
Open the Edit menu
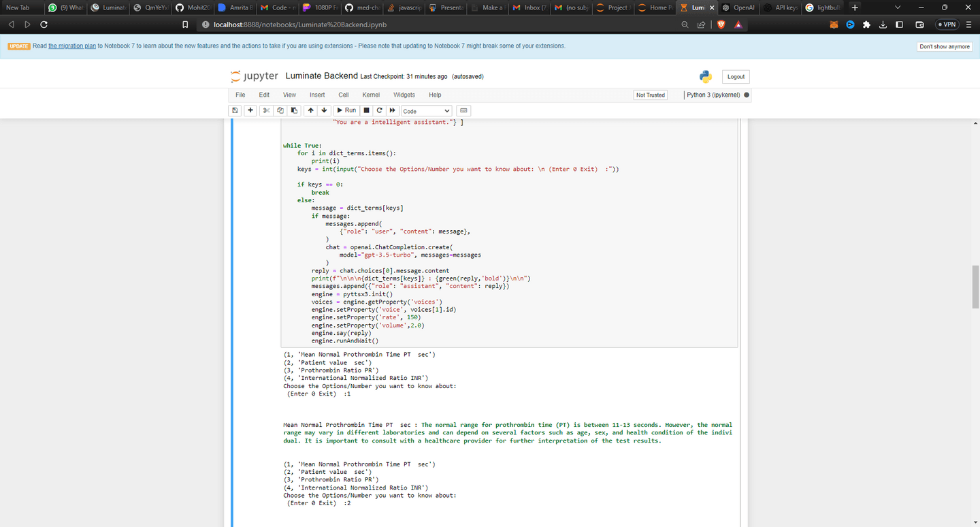click(x=264, y=95)
